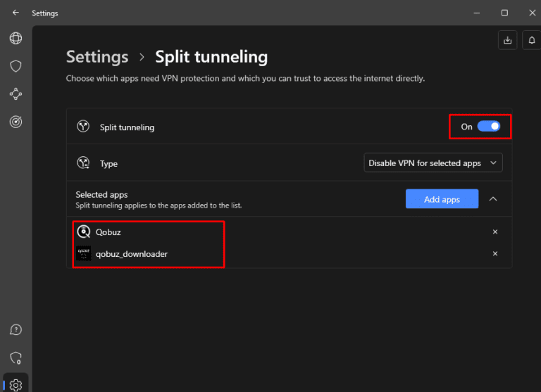Go back to Settings via breadcrumb
The height and width of the screenshot is (392, 541).
pyautogui.click(x=97, y=57)
